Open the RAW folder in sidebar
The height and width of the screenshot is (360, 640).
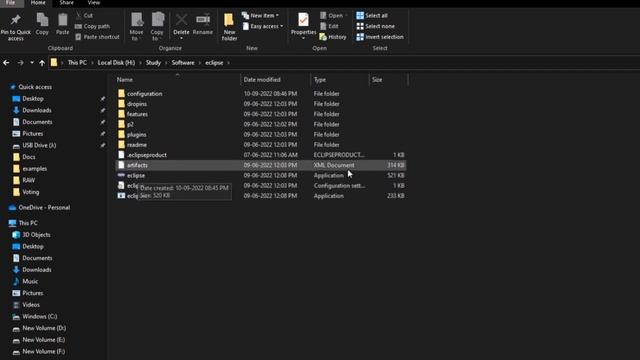coord(29,180)
